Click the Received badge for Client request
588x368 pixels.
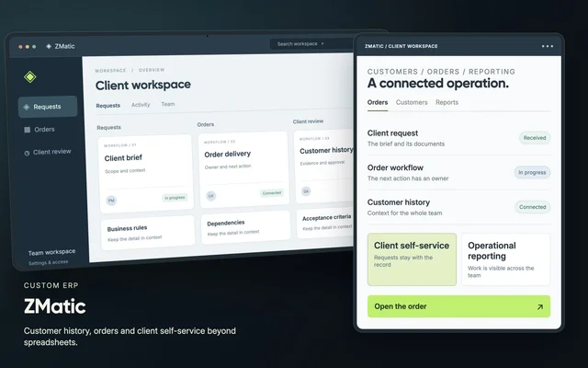(535, 138)
